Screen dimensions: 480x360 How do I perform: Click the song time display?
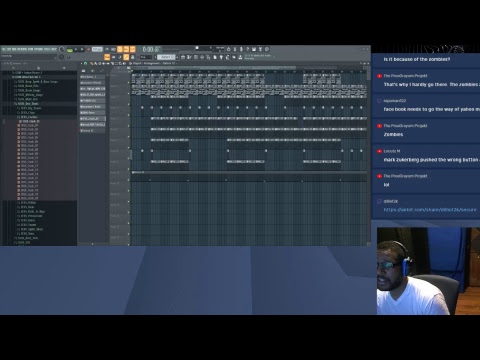(151, 49)
